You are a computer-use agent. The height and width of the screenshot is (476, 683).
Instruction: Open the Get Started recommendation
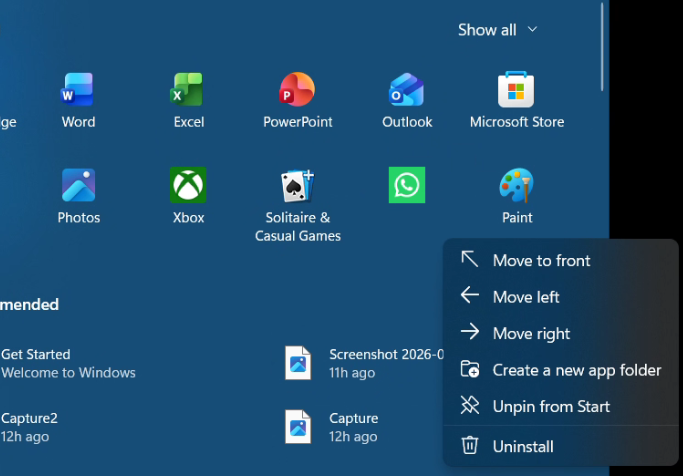coord(68,363)
